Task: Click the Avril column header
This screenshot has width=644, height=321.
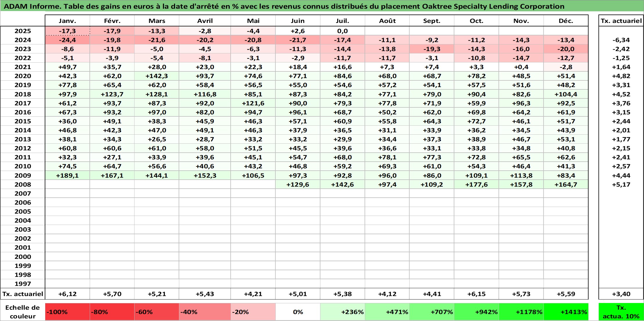Action: pos(205,21)
